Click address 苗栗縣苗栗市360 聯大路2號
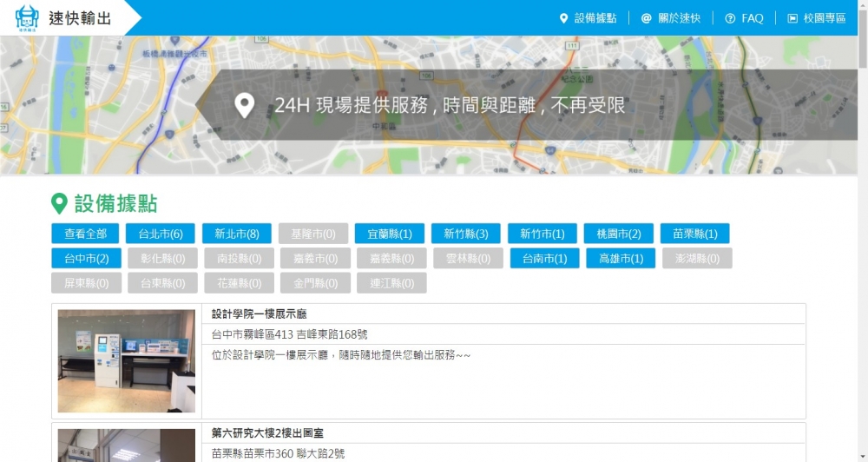 [278, 453]
